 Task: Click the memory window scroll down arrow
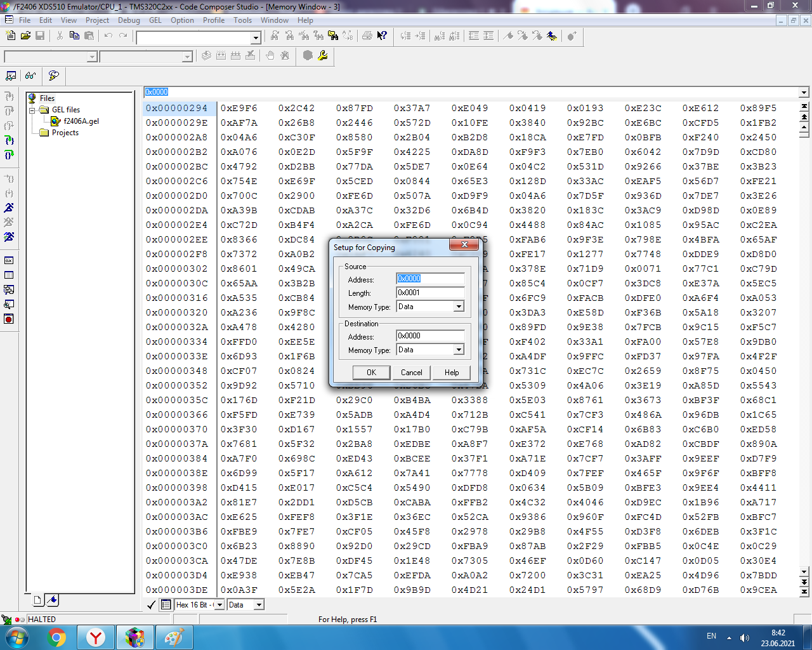coord(804,572)
